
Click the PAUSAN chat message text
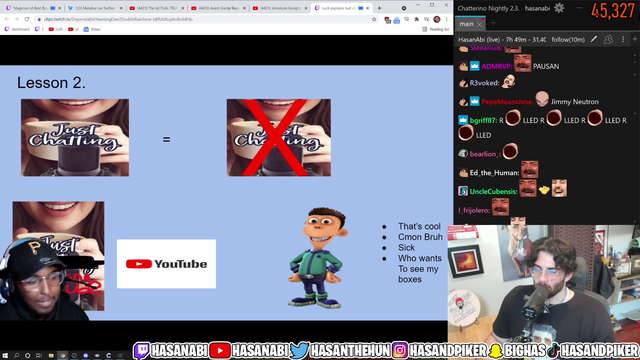546,67
